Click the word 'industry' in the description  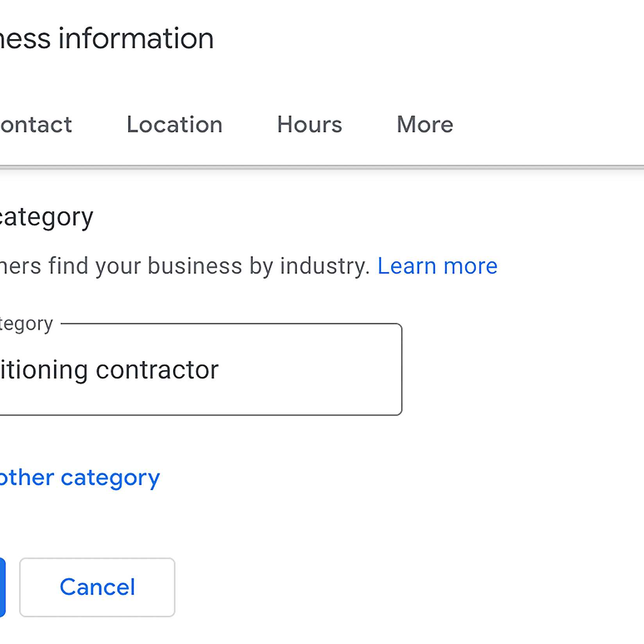point(324,267)
